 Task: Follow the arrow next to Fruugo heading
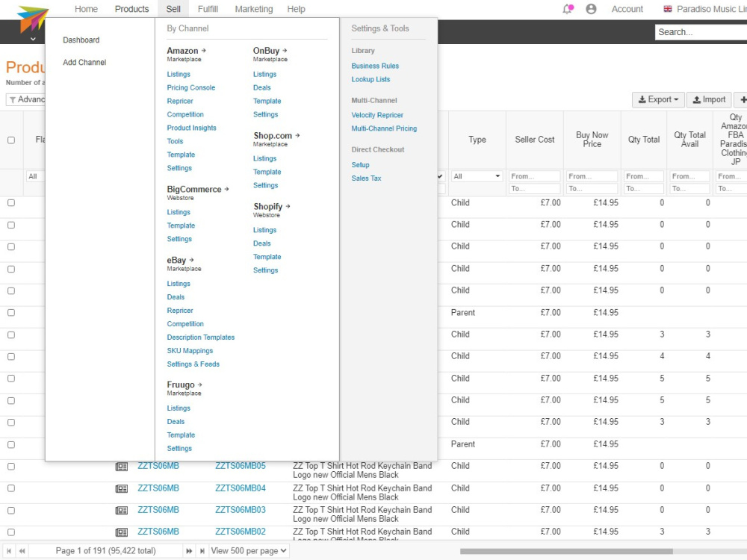(x=199, y=385)
